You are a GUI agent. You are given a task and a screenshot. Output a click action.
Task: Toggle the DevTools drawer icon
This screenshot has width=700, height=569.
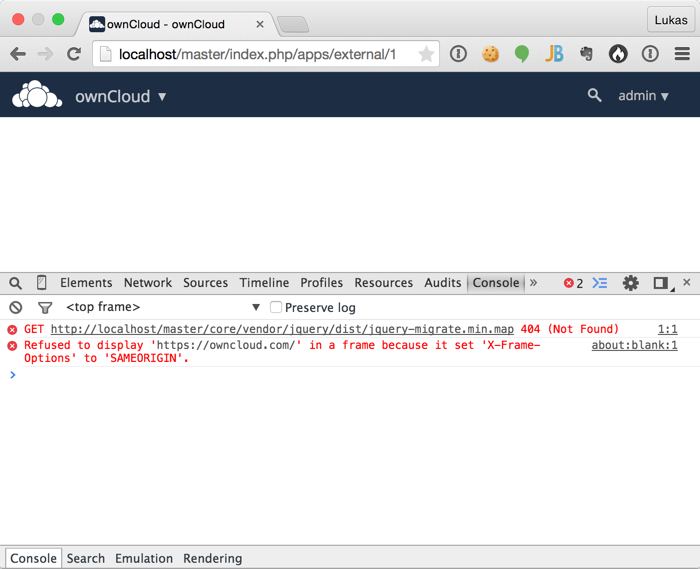pos(600,283)
